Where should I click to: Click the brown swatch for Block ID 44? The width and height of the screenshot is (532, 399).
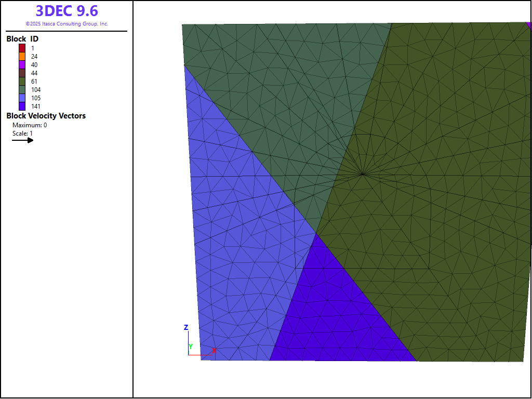click(x=22, y=73)
